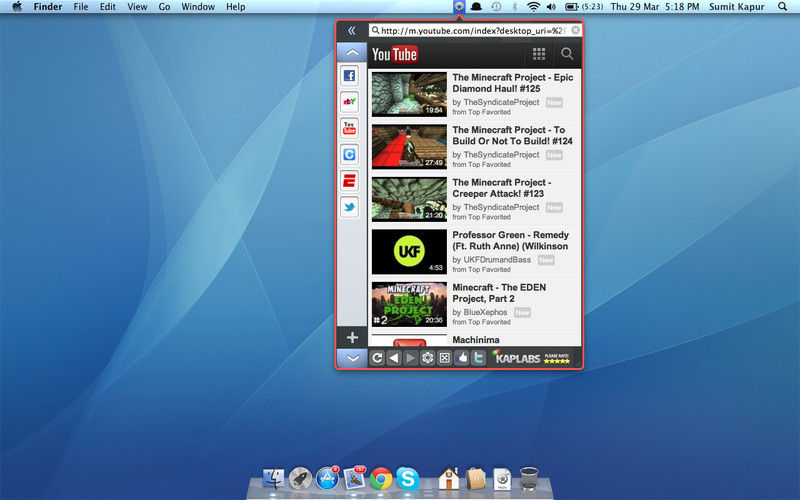Click the 21:20 Creeper Attack thumbnail
The width and height of the screenshot is (800, 500).
pos(409,199)
